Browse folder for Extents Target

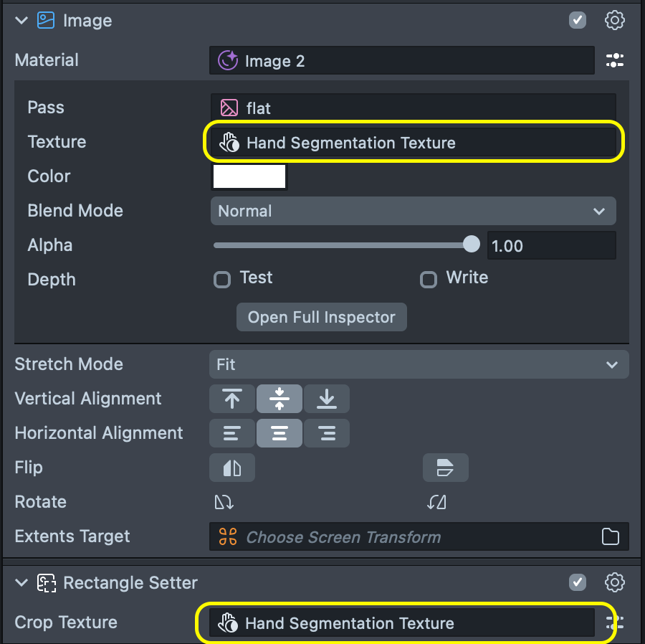tap(611, 536)
